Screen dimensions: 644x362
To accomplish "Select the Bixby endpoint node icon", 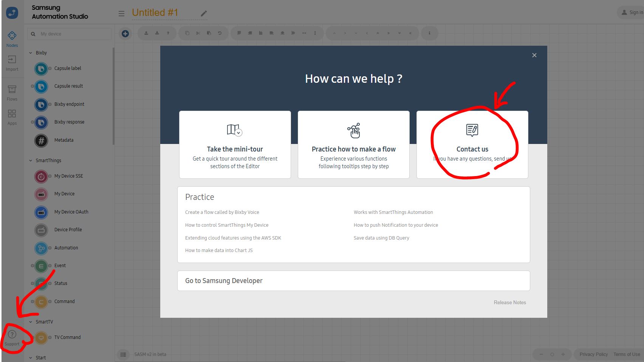I will click(41, 105).
